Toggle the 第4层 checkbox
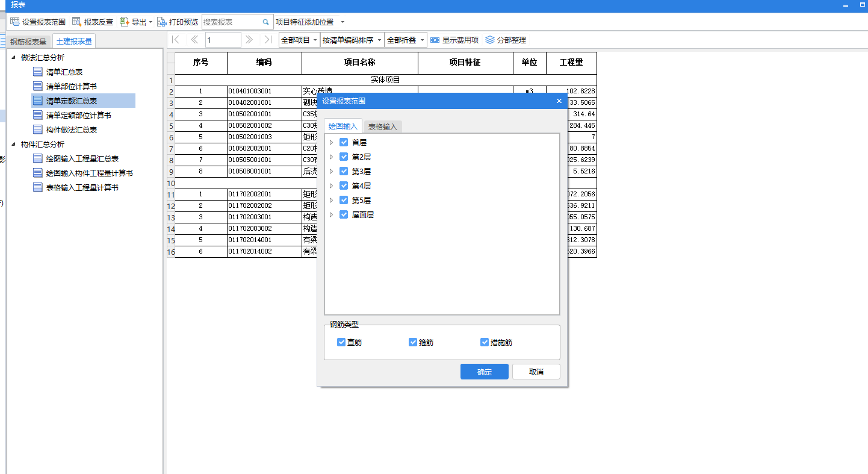Viewport: 868px width, 474px height. [344, 186]
